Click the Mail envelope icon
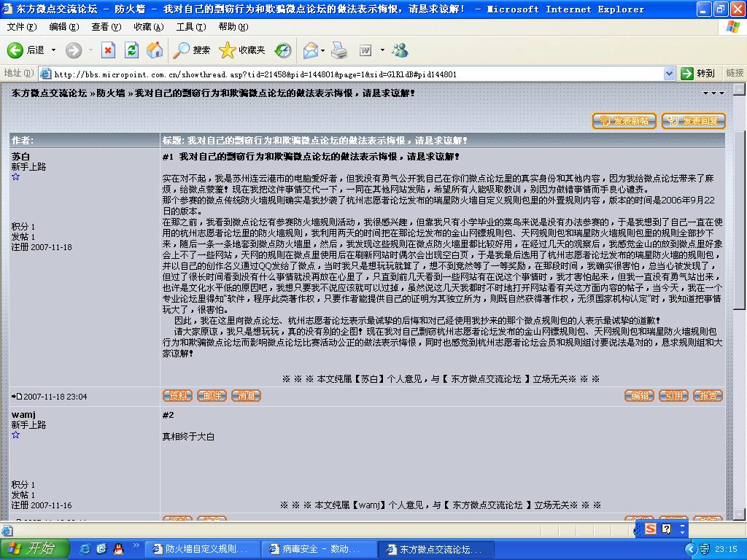Screen dimensions: 747x560 (x=310, y=50)
